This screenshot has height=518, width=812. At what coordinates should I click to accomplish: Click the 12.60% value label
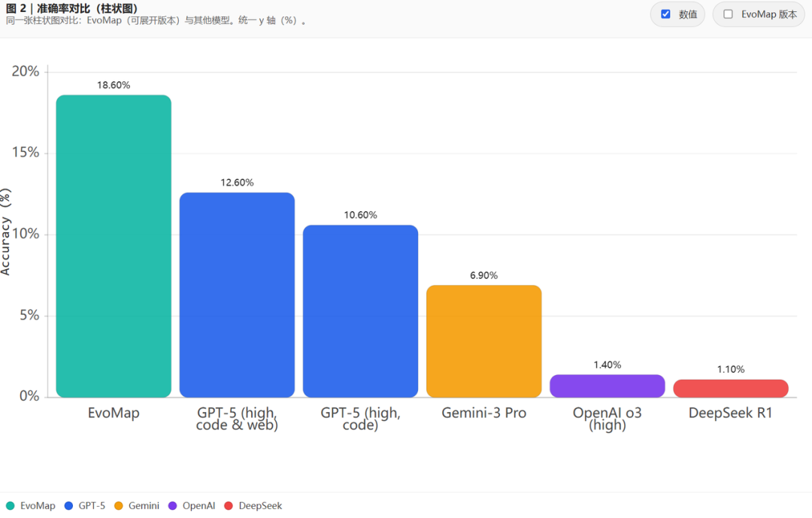[237, 183]
